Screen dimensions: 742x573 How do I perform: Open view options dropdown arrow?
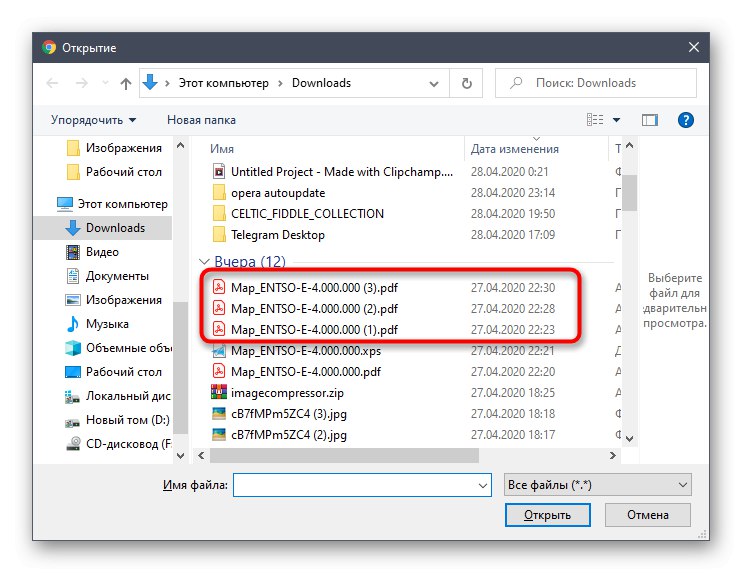click(x=617, y=120)
